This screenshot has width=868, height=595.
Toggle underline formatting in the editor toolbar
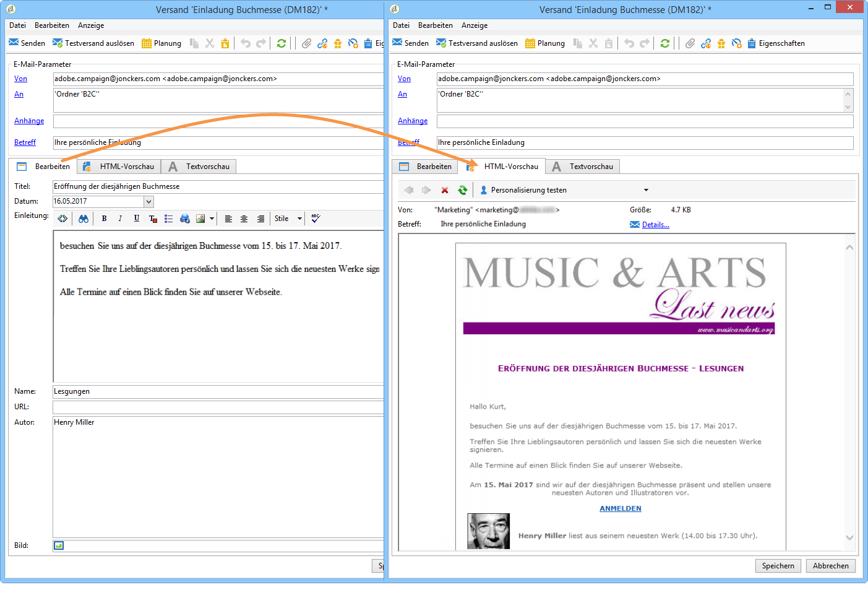tap(136, 219)
